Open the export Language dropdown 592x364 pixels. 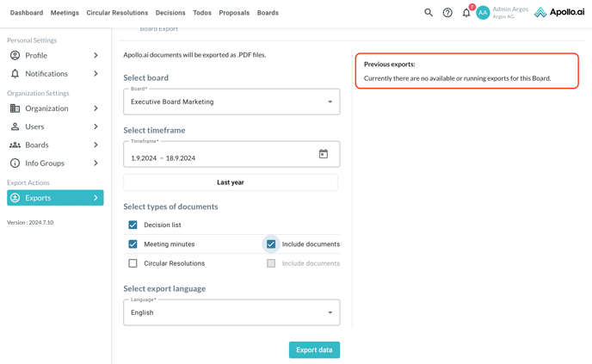click(231, 312)
